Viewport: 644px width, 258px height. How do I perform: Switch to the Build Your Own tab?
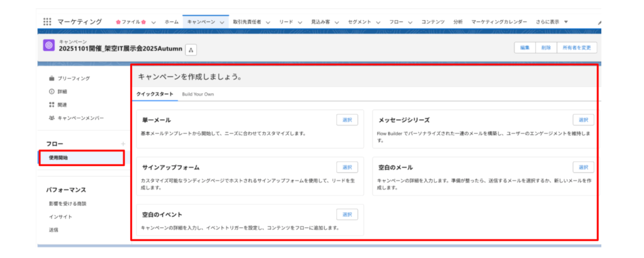(x=198, y=94)
